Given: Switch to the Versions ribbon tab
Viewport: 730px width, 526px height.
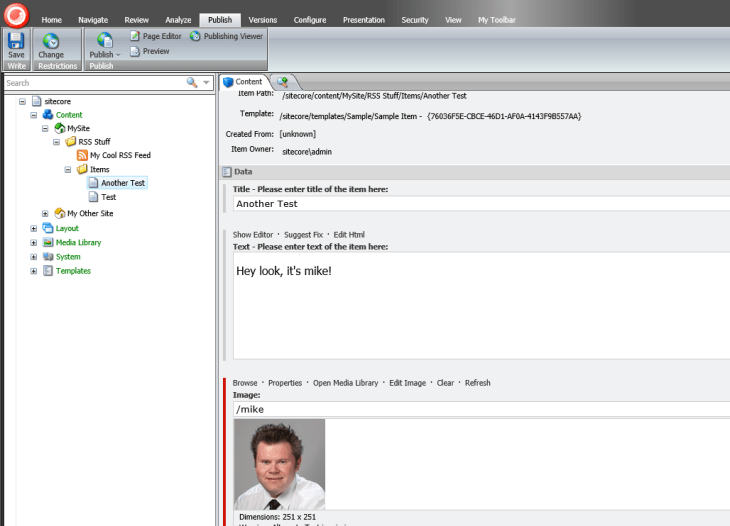Looking at the screenshot, I should (262, 20).
